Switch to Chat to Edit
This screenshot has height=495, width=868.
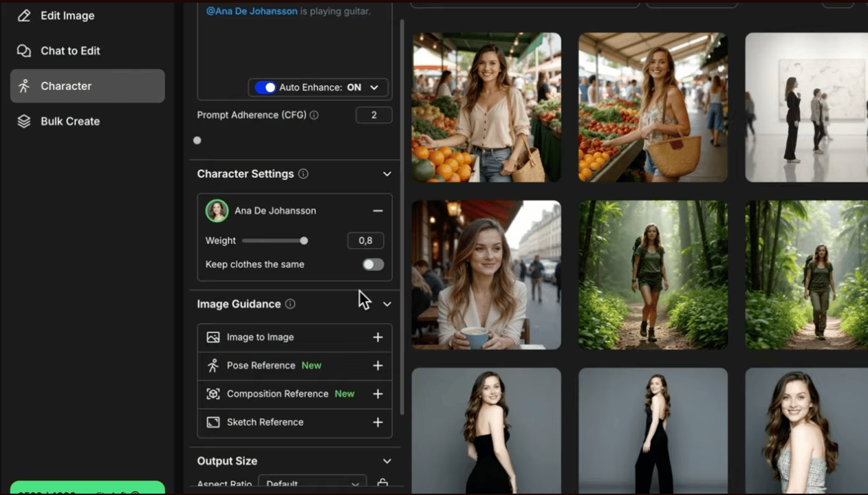pyautogui.click(x=70, y=51)
